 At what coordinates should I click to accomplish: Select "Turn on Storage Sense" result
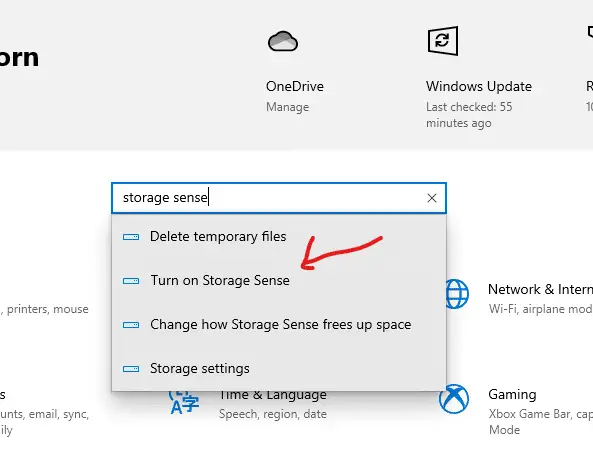(x=279, y=281)
